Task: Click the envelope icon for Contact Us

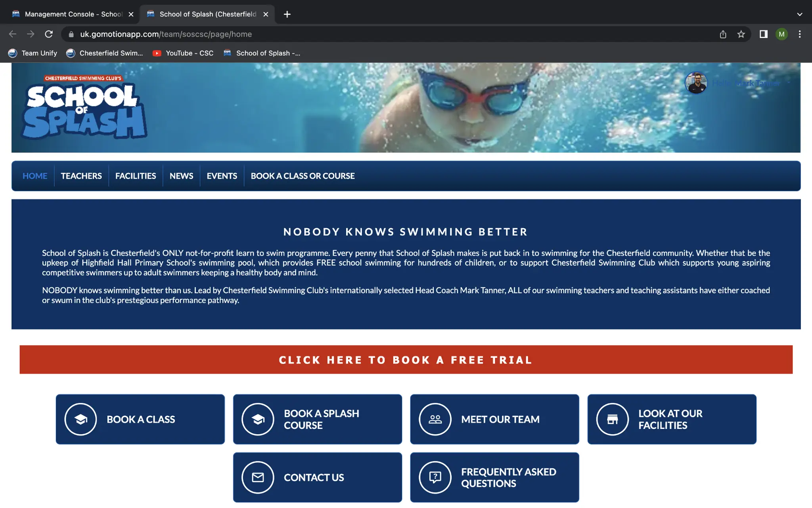Action: tap(258, 477)
